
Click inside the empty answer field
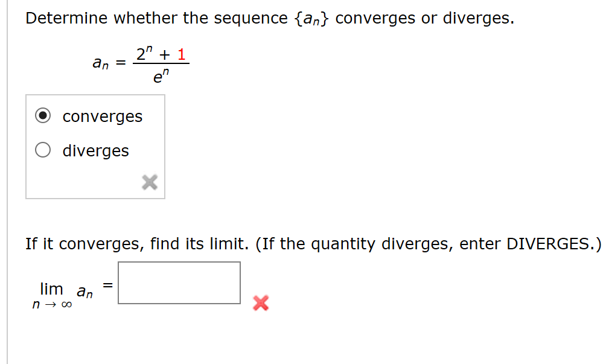[178, 283]
